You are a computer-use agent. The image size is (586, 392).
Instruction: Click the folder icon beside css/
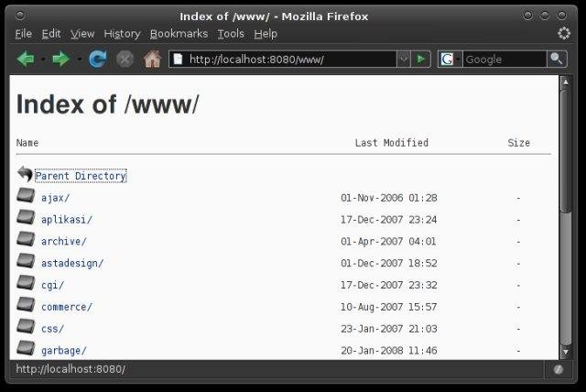pos(26,326)
